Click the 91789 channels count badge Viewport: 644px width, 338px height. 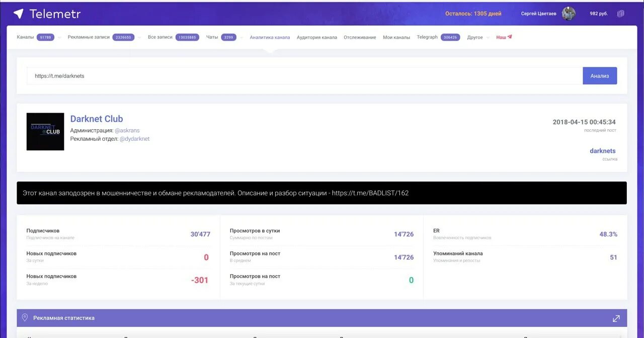pos(45,37)
